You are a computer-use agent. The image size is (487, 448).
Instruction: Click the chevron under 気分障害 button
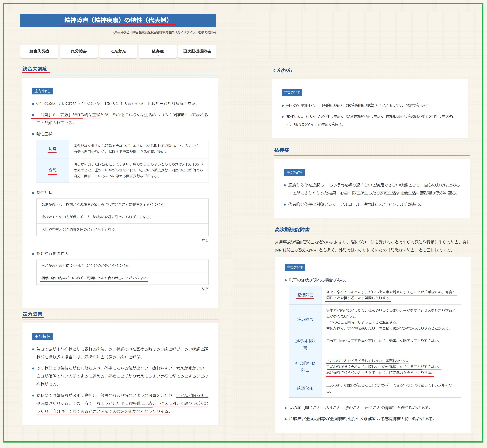point(79,56)
